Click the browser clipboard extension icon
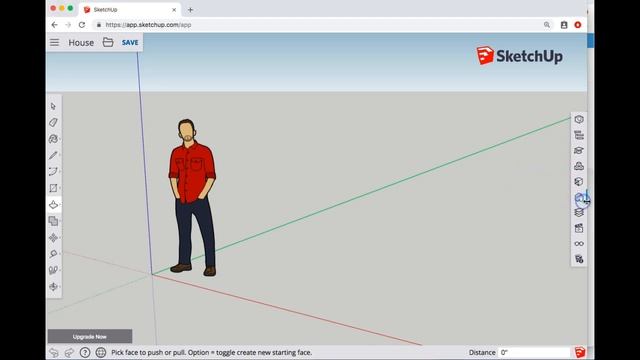 (x=564, y=25)
